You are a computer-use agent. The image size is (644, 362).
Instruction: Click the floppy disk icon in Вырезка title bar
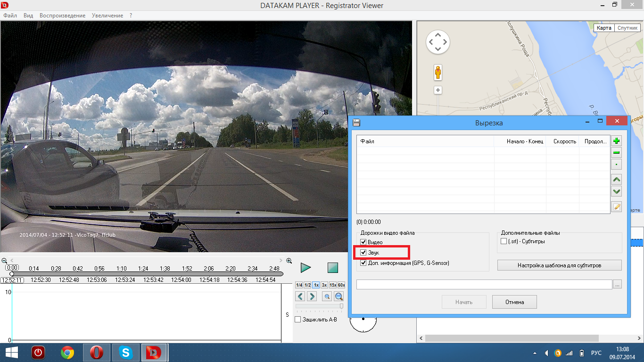(357, 123)
